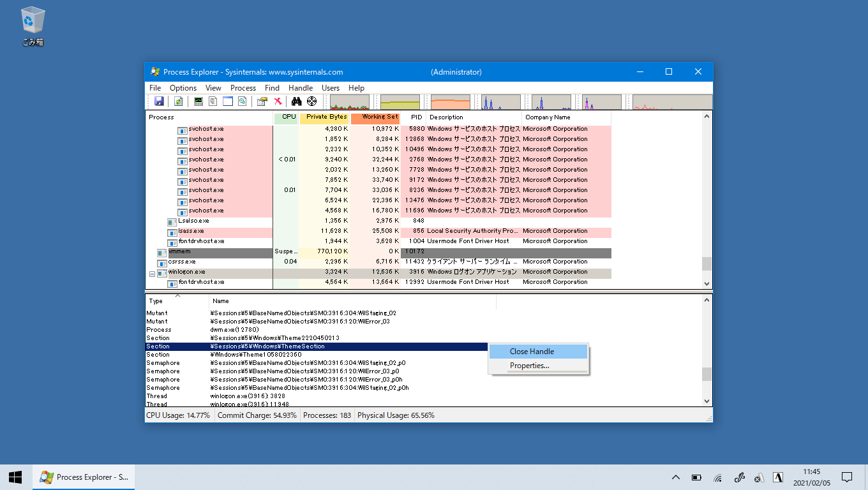
Task: Click the Process Explorer title bar icon
Action: [x=155, y=72]
